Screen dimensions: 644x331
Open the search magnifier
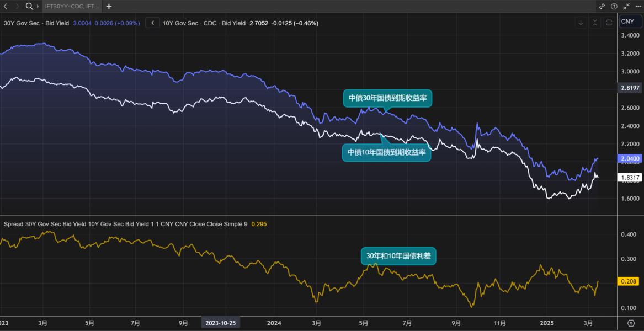(29, 6)
